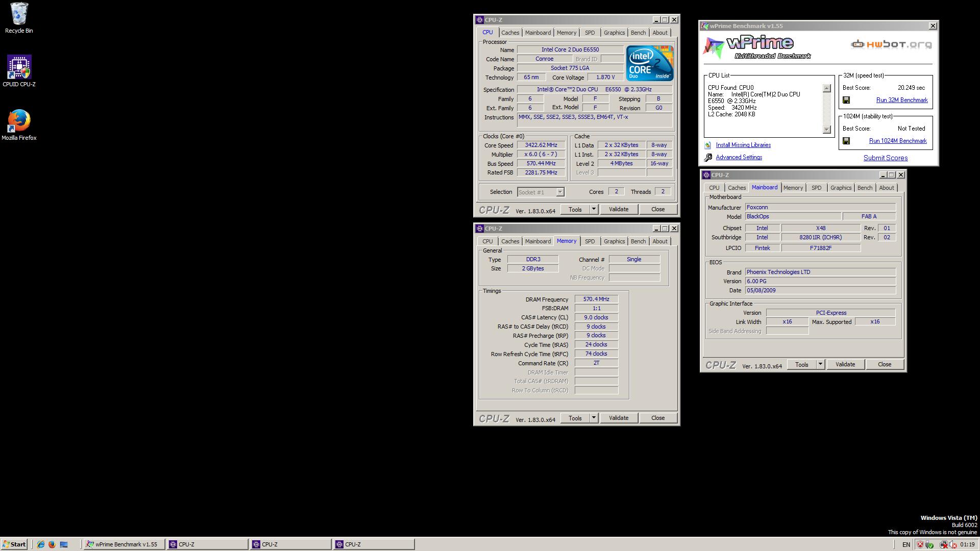Click the Firefox quick launch icon in taskbar
This screenshot has width=980, height=551.
point(52,544)
